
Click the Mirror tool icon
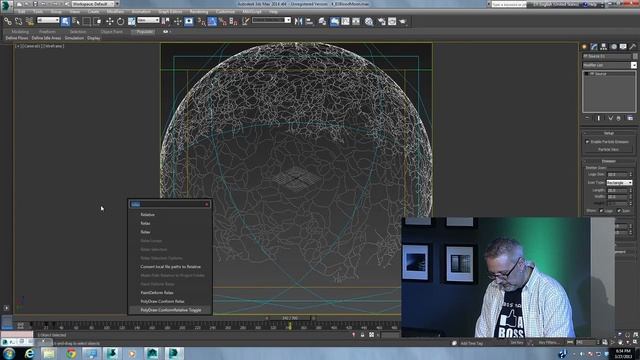pyautogui.click(x=298, y=22)
